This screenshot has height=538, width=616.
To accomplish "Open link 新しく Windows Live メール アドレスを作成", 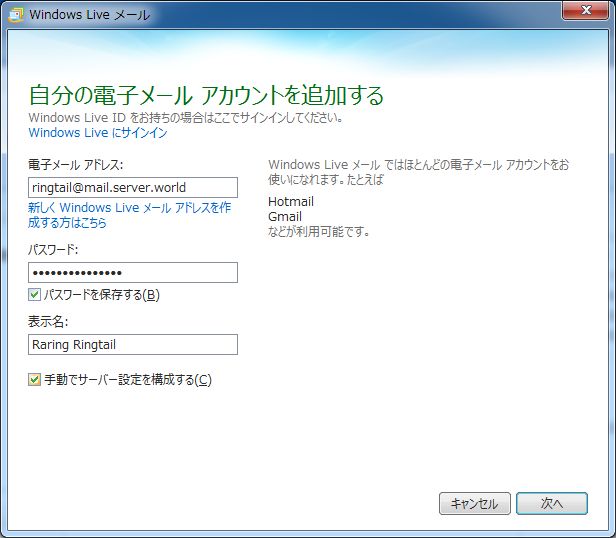I will [129, 215].
